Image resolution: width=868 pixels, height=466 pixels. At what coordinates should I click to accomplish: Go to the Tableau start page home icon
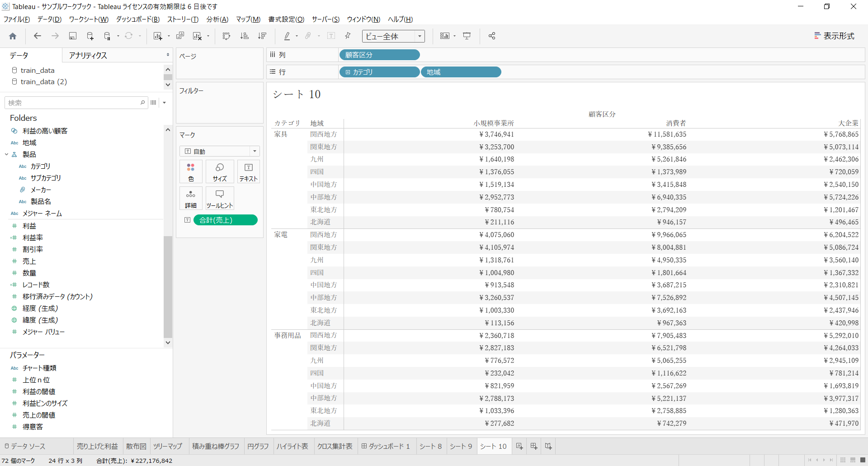click(x=13, y=36)
